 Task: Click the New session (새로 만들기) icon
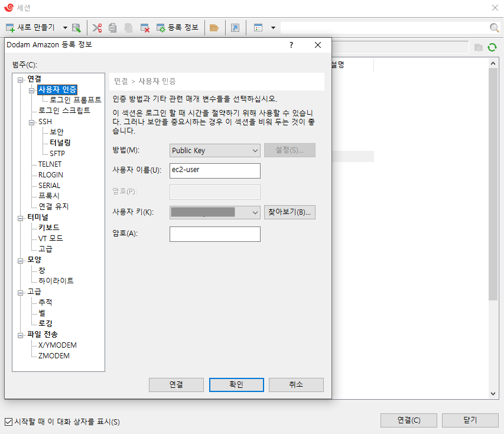(10, 28)
